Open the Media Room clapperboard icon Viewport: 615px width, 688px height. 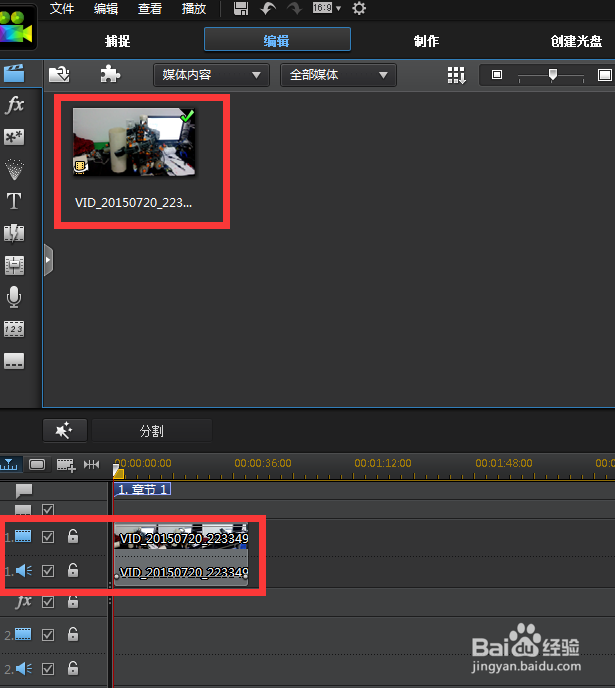14,73
